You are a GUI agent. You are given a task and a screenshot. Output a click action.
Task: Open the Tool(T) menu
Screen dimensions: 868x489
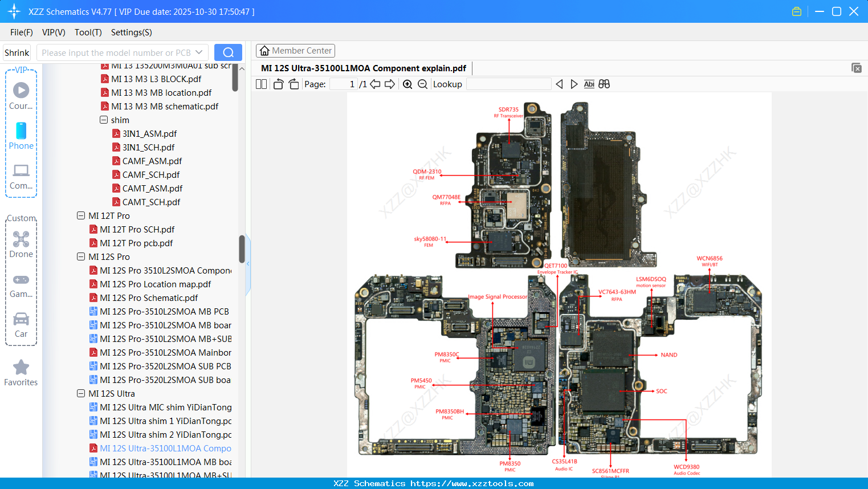click(x=88, y=32)
